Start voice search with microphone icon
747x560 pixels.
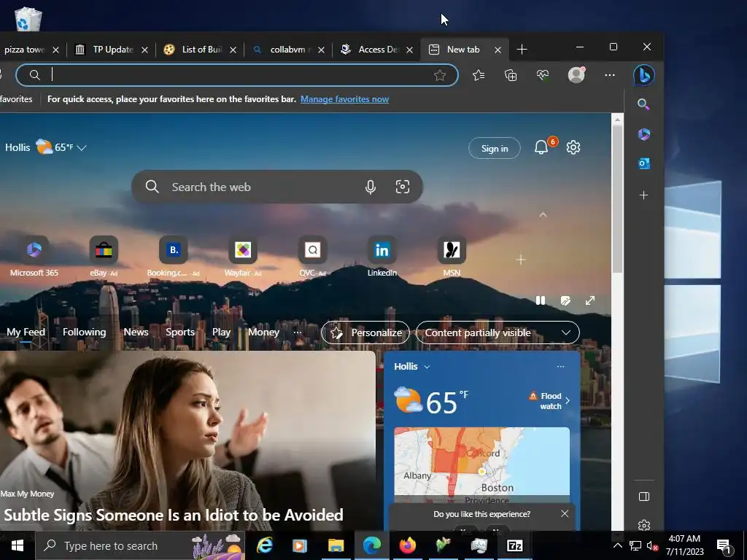[370, 187]
